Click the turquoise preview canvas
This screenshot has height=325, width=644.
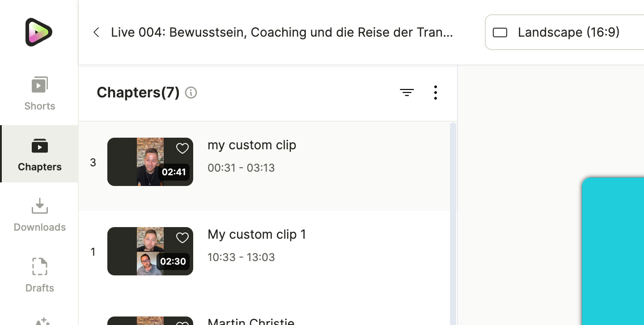coord(613,251)
